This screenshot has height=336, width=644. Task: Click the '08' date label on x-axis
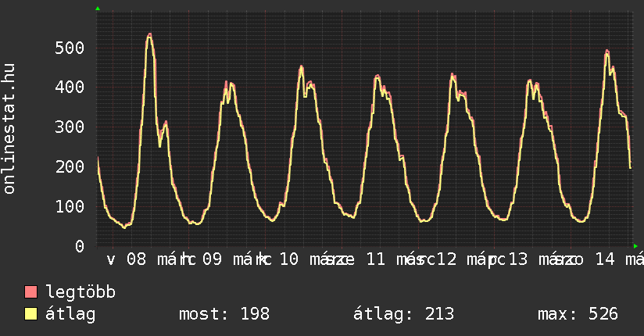(x=136, y=259)
